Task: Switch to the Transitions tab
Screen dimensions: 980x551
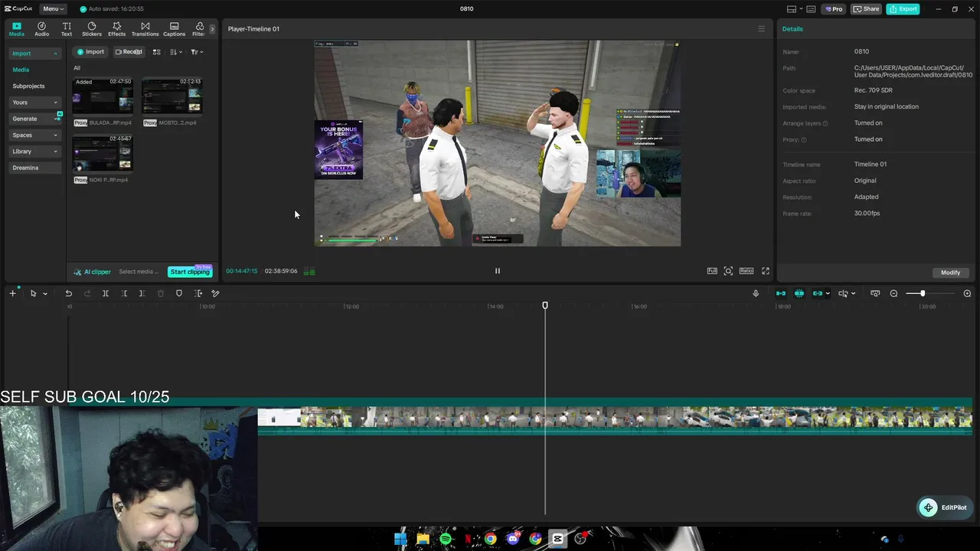Action: click(x=145, y=29)
